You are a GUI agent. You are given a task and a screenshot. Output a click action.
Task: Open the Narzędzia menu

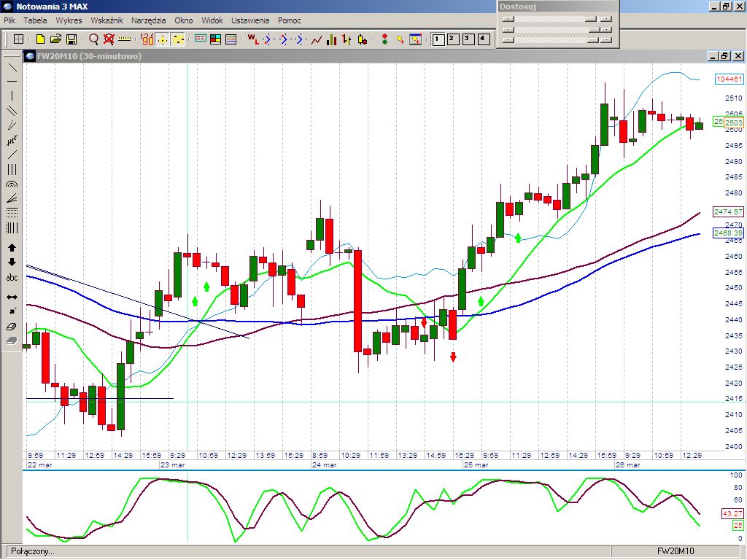(x=148, y=20)
